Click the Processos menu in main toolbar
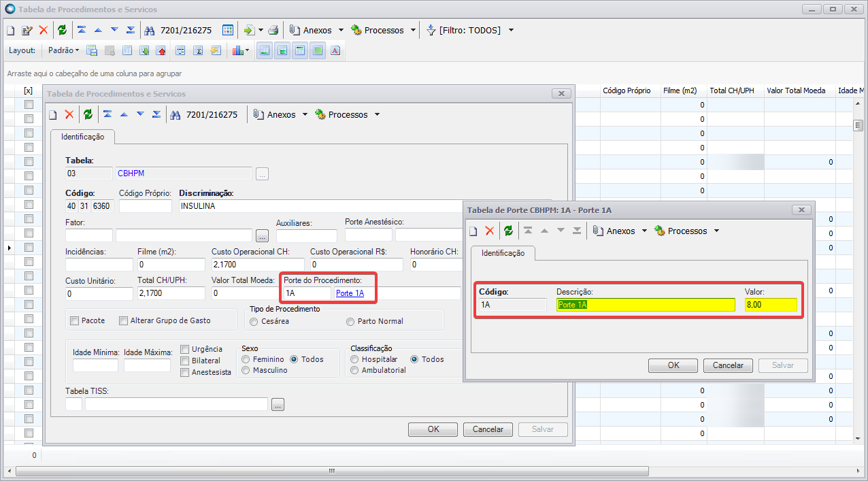The height and width of the screenshot is (481, 868). 378,31
